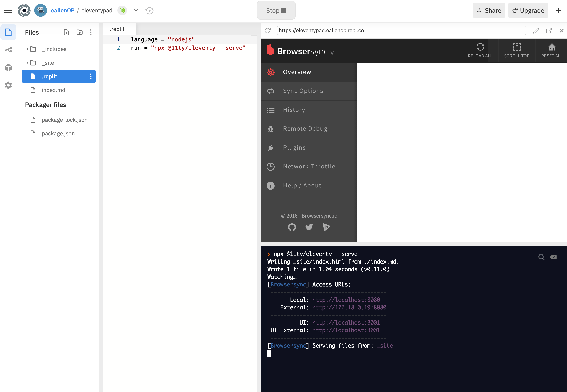Click line 2 run command in editor

coord(188,48)
